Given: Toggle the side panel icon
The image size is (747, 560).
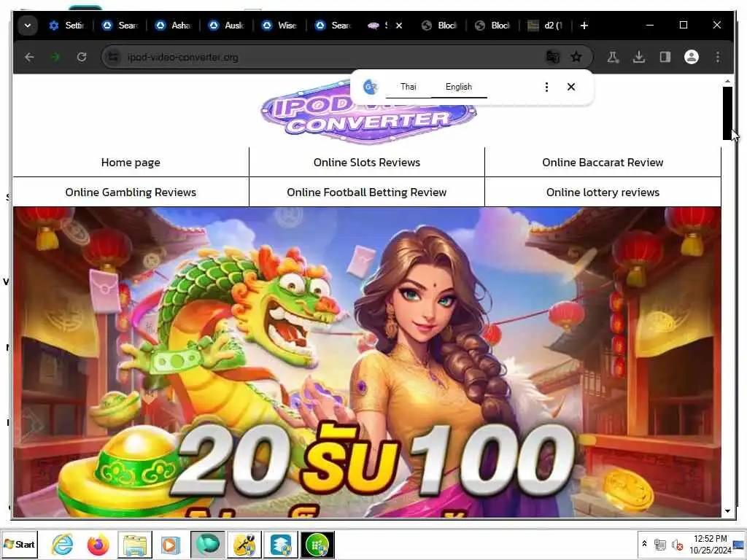Looking at the screenshot, I should (x=665, y=57).
